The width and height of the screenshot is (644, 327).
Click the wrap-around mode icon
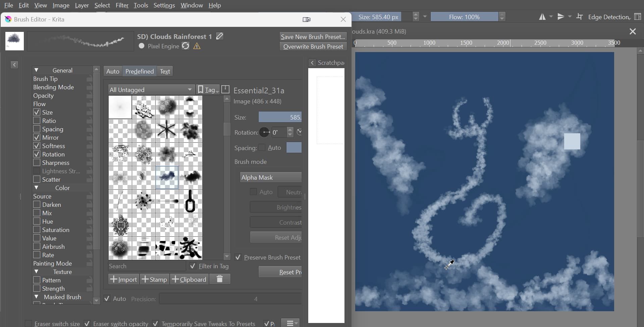[580, 17]
